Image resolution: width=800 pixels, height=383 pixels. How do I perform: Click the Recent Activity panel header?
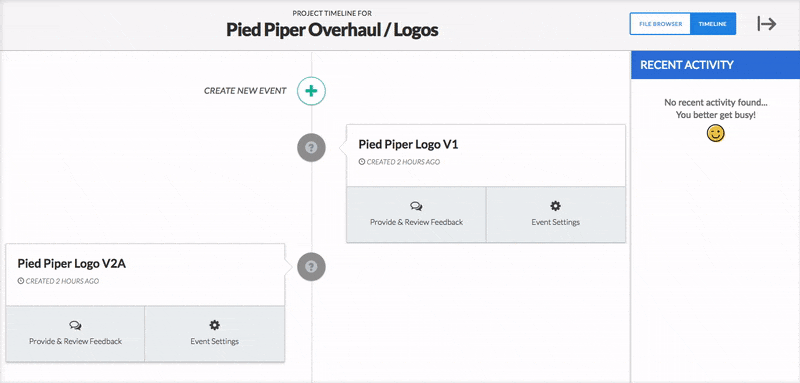[715, 65]
